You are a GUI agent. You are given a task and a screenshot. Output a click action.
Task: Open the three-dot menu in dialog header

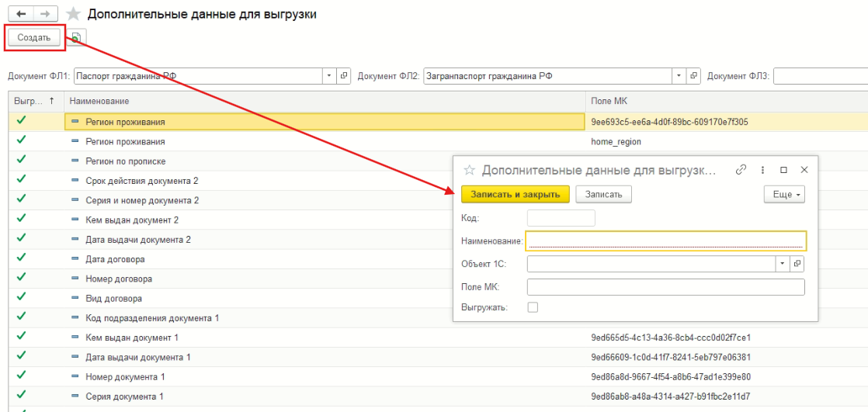coord(762,170)
